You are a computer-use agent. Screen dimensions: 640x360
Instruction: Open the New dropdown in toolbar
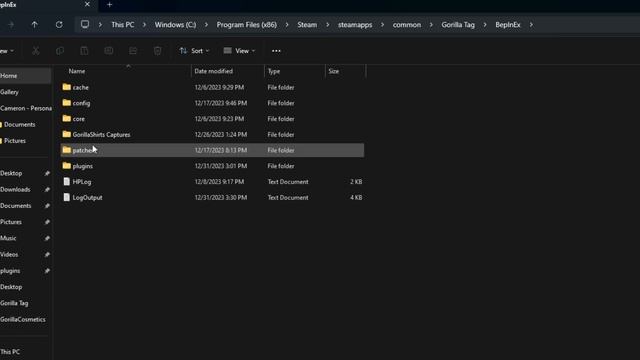[7, 51]
